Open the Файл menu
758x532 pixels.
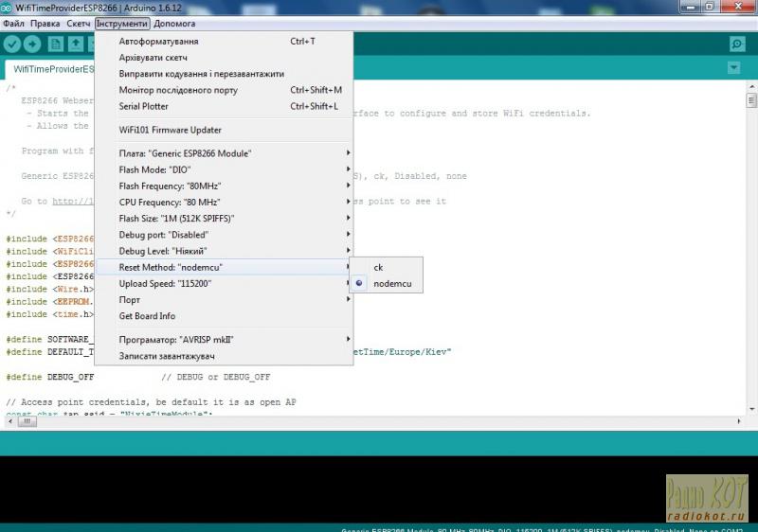[13, 23]
